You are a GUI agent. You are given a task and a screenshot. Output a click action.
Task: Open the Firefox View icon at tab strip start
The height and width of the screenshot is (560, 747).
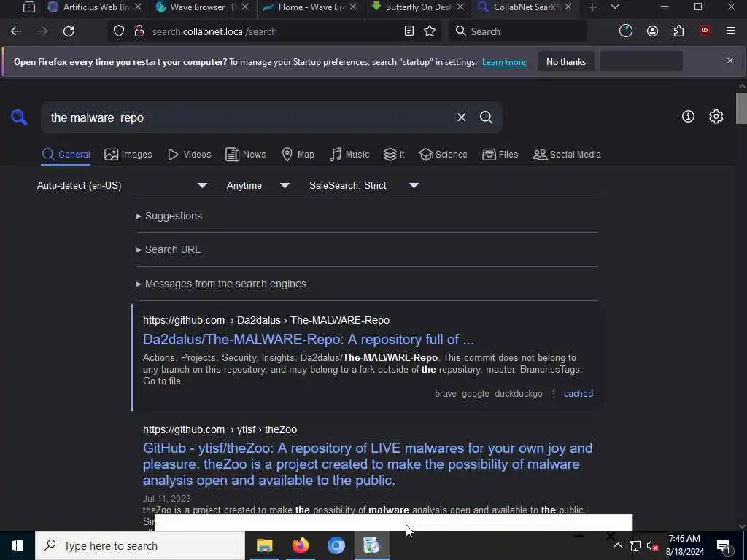click(x=29, y=7)
